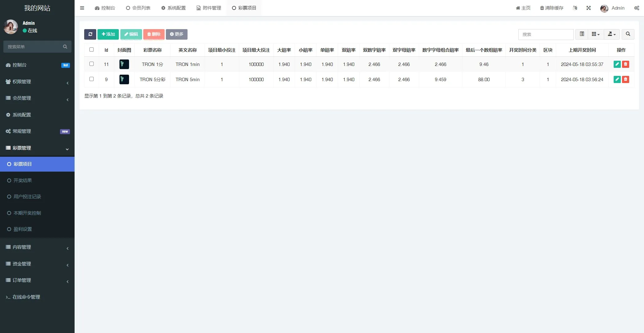Open the export data dropdown
Screen dimensions: 644x333
(x=612, y=34)
